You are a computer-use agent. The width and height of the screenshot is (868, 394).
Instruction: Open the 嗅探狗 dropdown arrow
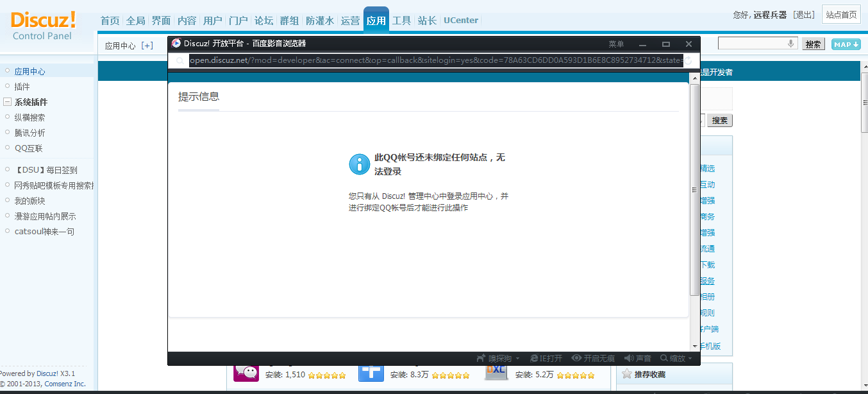(x=517, y=359)
